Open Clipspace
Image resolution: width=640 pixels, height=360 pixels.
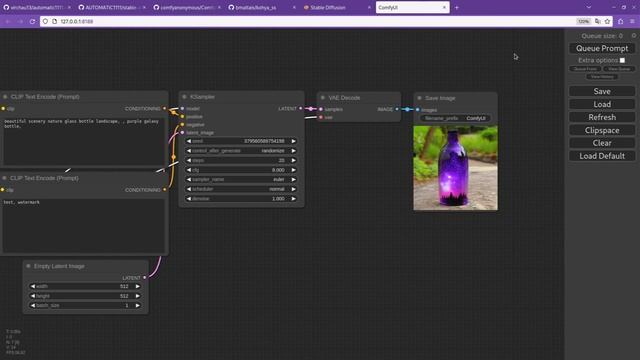[x=602, y=130]
